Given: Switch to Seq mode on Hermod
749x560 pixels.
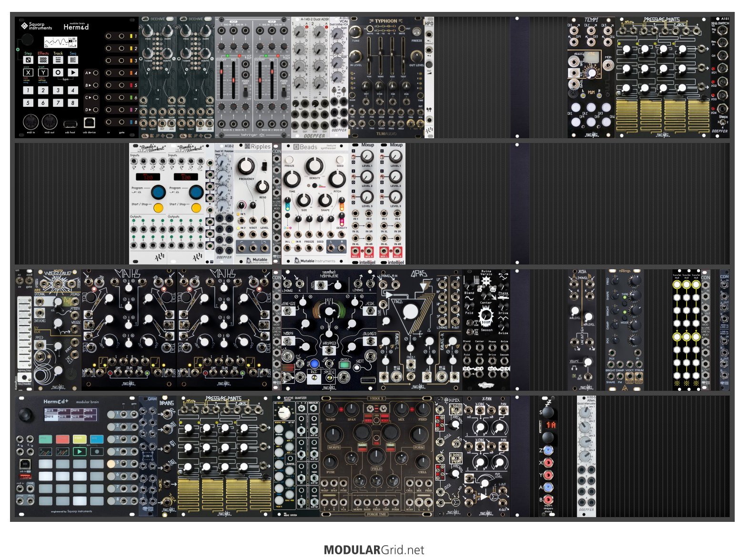Looking at the screenshot, I should 73,60.
